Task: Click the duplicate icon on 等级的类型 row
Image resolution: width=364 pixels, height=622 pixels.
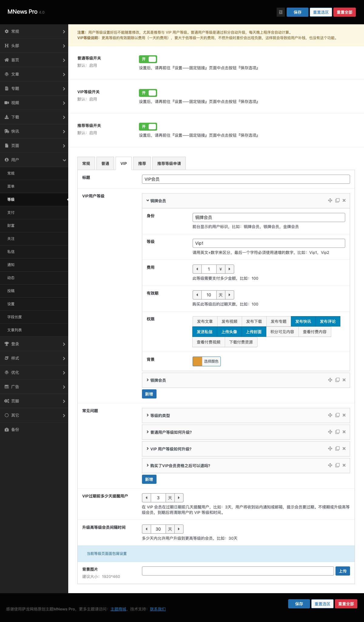Action: click(x=337, y=415)
